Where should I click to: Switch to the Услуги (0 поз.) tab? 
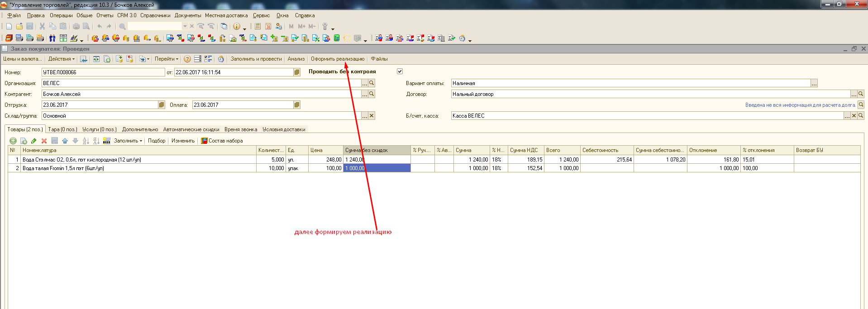pos(99,129)
